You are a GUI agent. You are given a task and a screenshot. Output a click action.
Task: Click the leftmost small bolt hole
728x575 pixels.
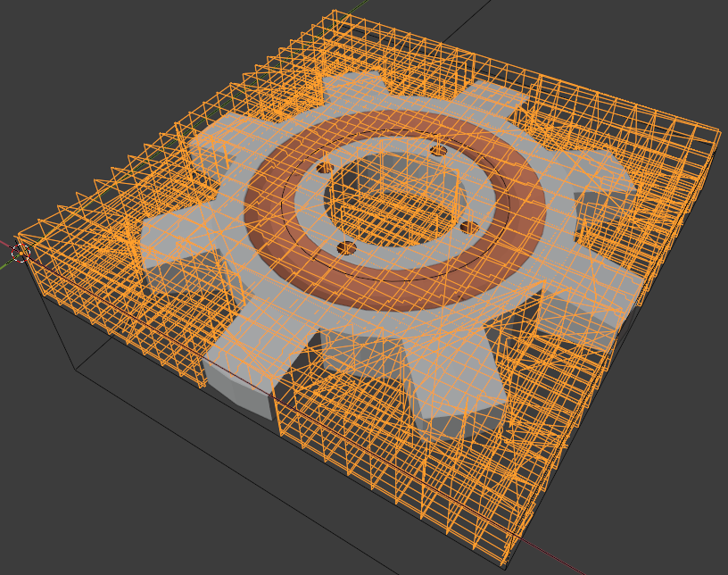(x=325, y=168)
